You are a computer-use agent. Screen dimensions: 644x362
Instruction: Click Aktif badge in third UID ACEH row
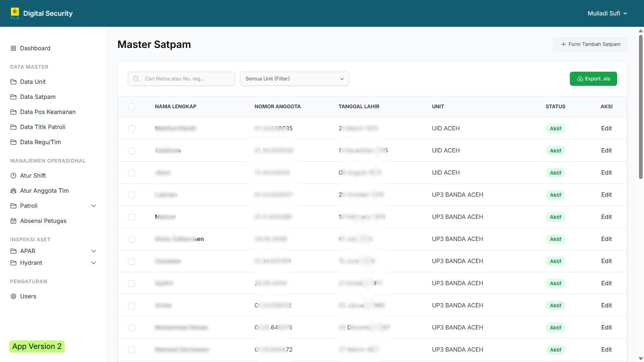point(555,173)
